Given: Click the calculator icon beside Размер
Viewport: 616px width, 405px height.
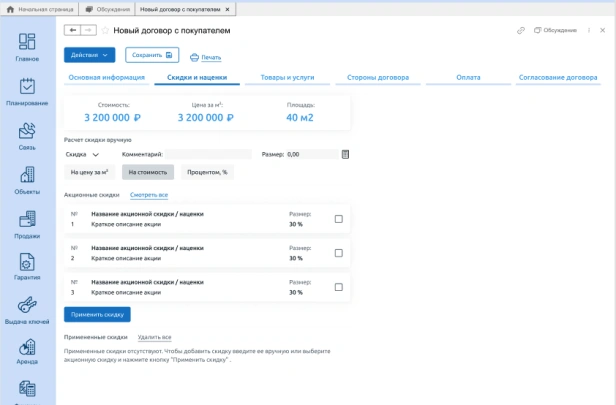Looking at the screenshot, I should click(345, 154).
